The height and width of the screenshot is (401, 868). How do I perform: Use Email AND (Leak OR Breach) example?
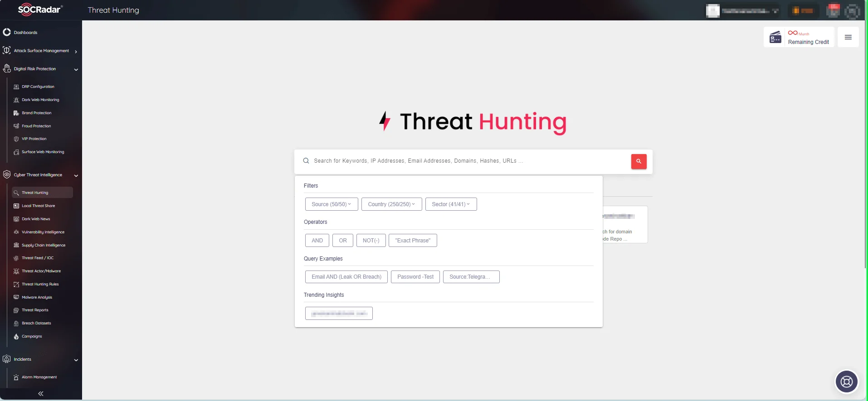346,277
